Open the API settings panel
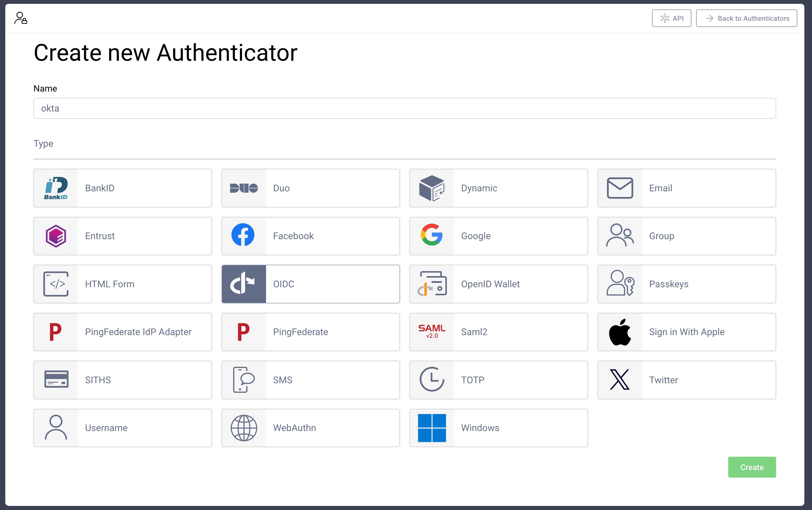812x510 pixels. (x=671, y=18)
